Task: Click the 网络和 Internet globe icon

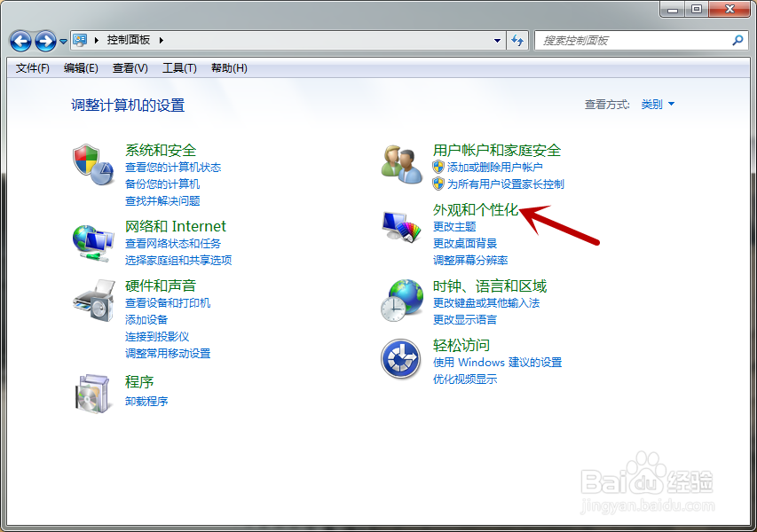Action: [x=93, y=243]
